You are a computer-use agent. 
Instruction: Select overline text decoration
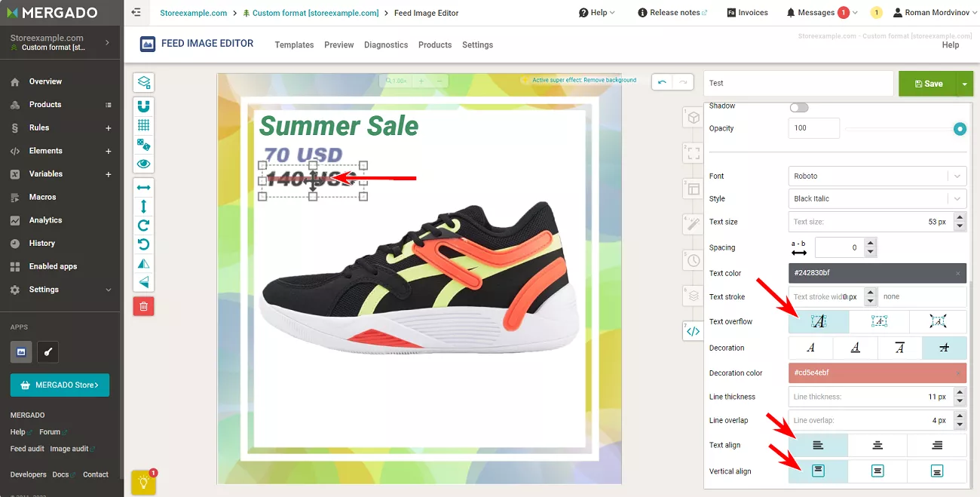pos(900,348)
